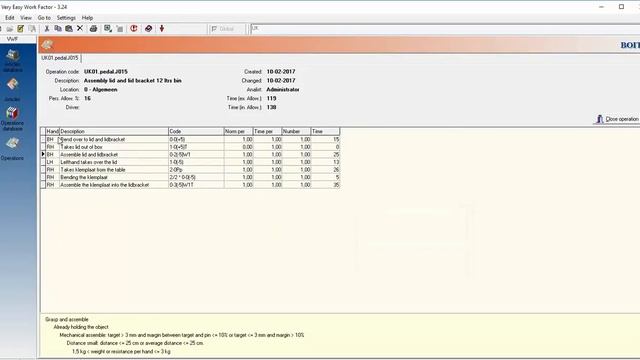Click the Print toolbar icon
This screenshot has width=640, height=360.
[93, 29]
